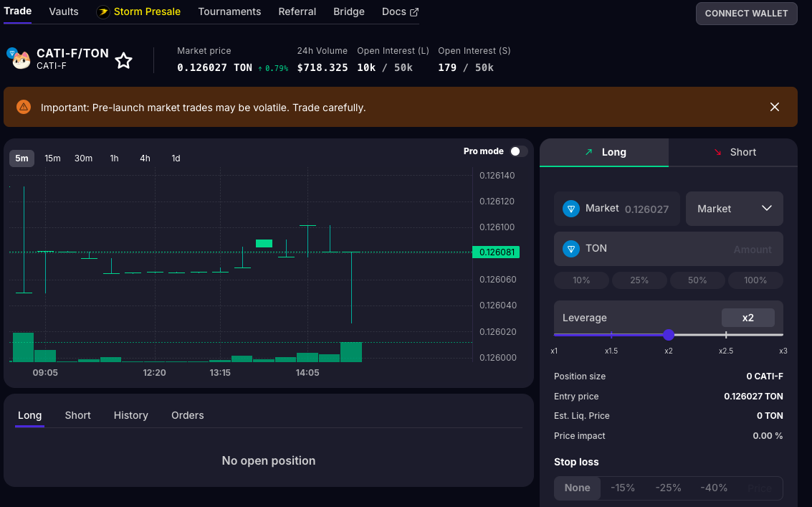812x507 pixels.
Task: Navigate to Tournaments
Action: [229, 12]
